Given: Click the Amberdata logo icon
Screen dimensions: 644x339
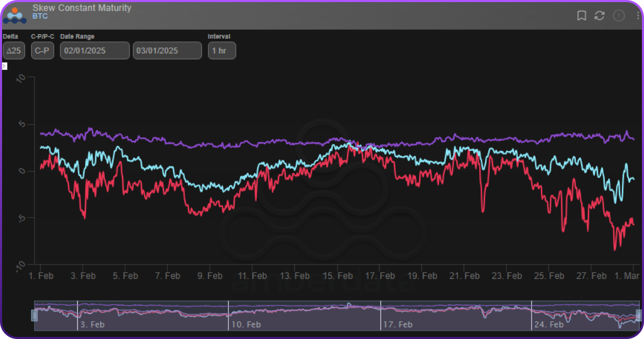Looking at the screenshot, I should tap(14, 15).
